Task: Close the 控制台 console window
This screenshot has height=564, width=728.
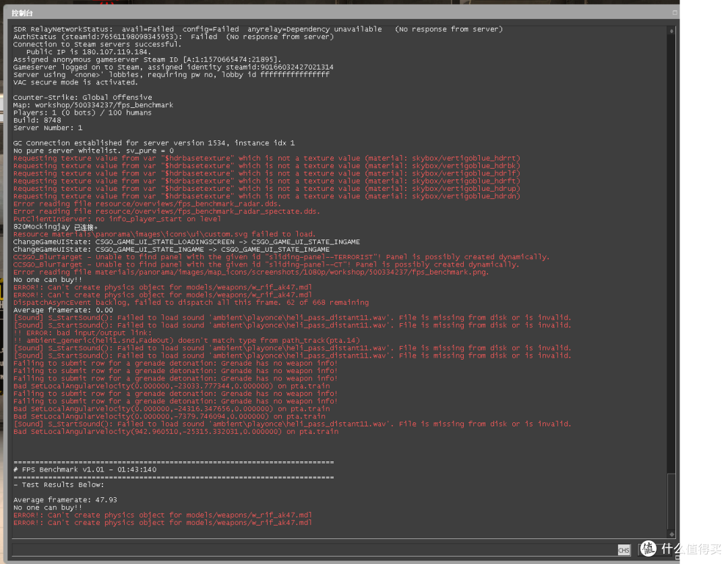Action: 675,13
